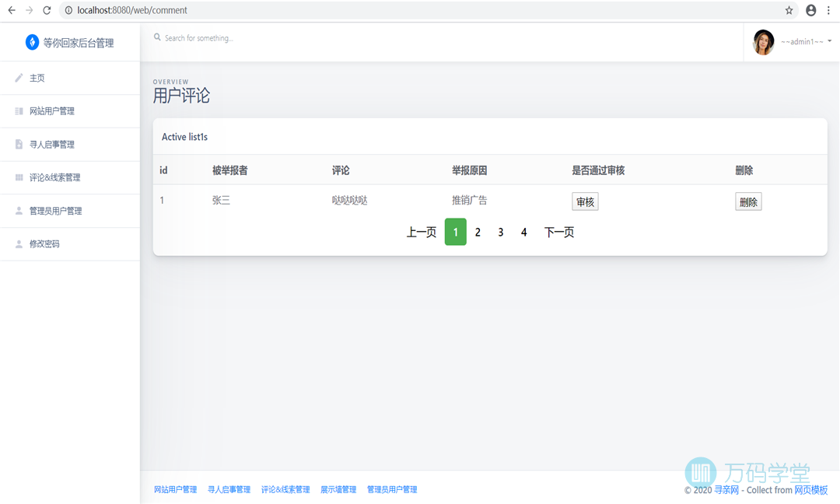Click the person icon beside 管理员用户管理
The image size is (840, 504).
[19, 211]
